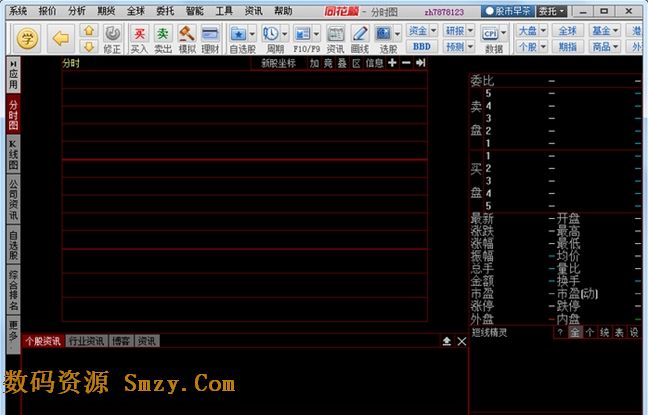This screenshot has height=415, width=648.
Task: Click the jump-to-end arrow icon on chart toolbar
Action: coord(420,63)
